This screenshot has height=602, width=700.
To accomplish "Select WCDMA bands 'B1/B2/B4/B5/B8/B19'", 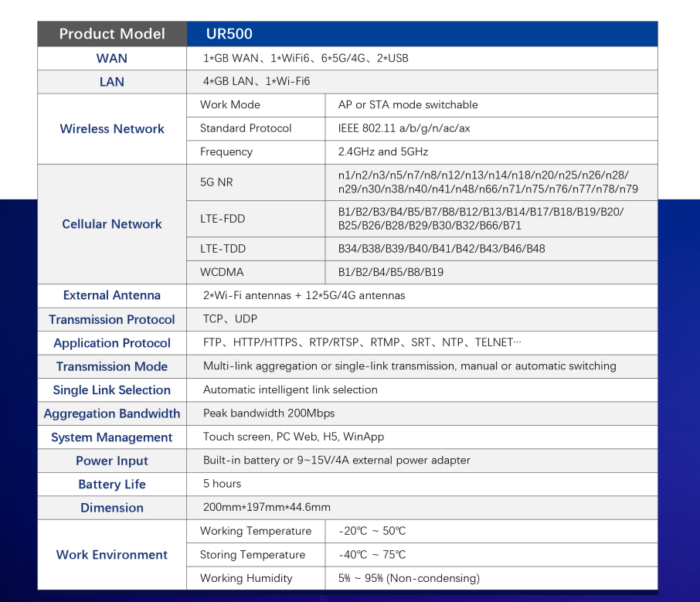I will point(391,273).
